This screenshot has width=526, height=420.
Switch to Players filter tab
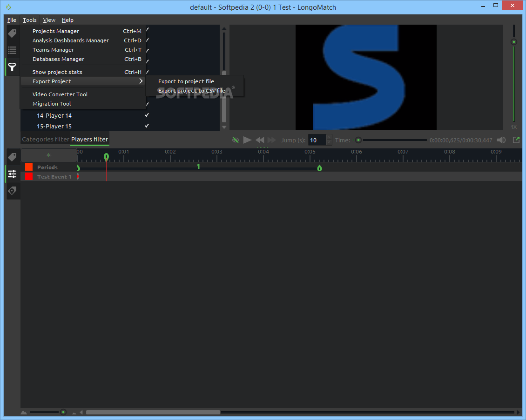(x=89, y=139)
